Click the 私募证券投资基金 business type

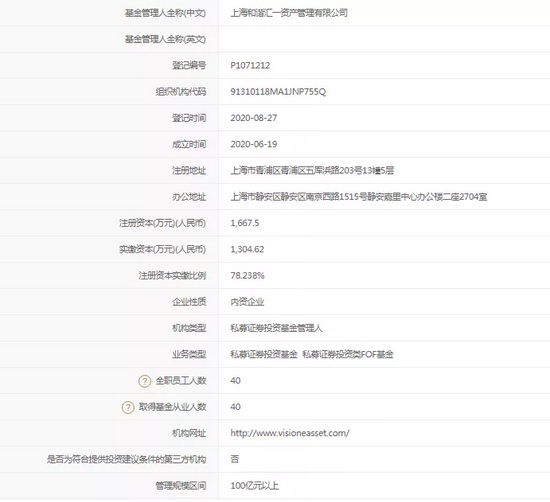coord(264,354)
